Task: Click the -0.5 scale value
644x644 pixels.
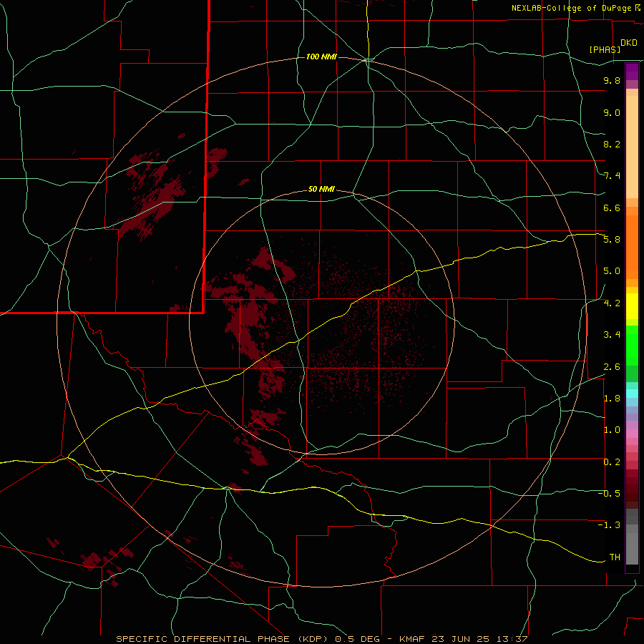Action: click(609, 494)
